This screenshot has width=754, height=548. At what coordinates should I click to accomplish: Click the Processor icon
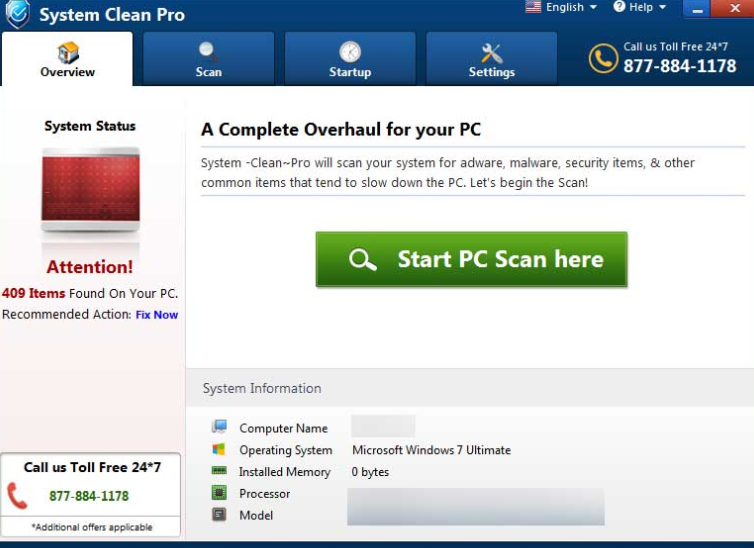[219, 492]
